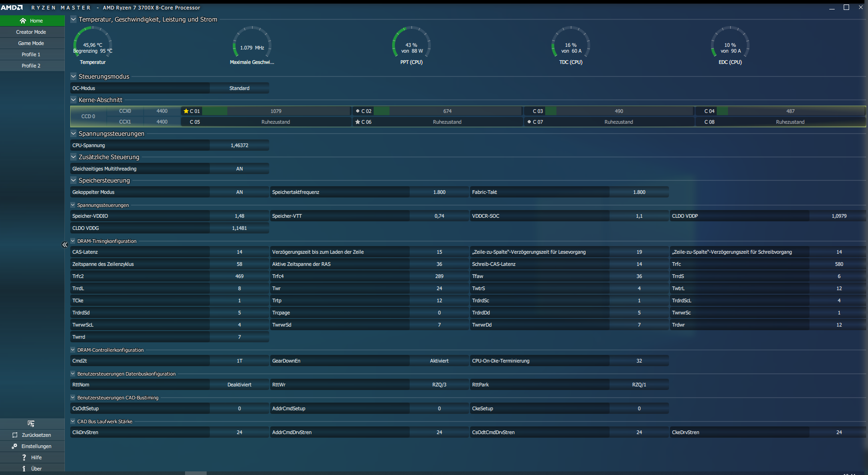This screenshot has height=475, width=868.
Task: Collapse Benutzersteuerungen CAD-Bustiming subsection
Action: point(73,398)
